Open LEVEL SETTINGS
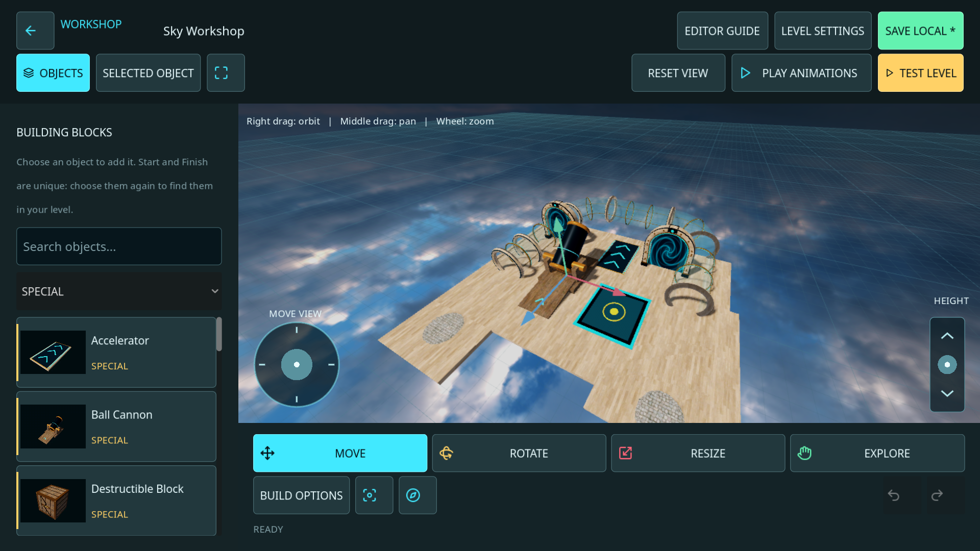The image size is (980, 551). (x=823, y=31)
